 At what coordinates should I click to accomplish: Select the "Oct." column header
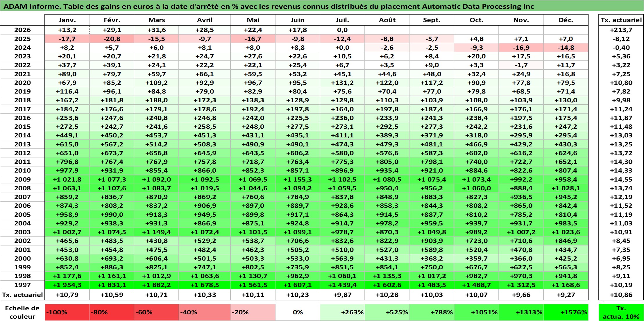[x=476, y=20]
